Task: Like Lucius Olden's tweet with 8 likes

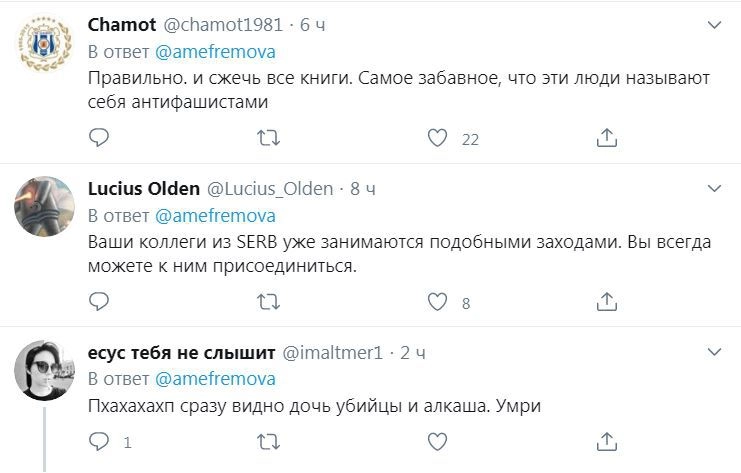Action: (x=437, y=301)
